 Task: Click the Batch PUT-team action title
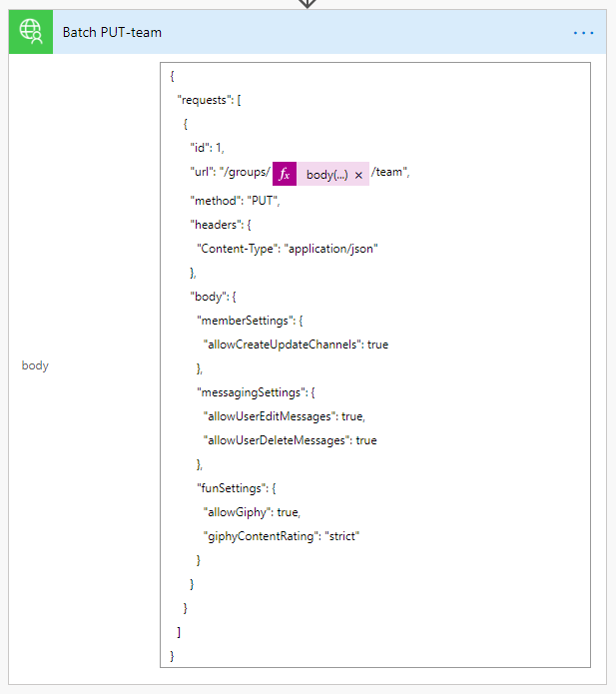tap(112, 32)
